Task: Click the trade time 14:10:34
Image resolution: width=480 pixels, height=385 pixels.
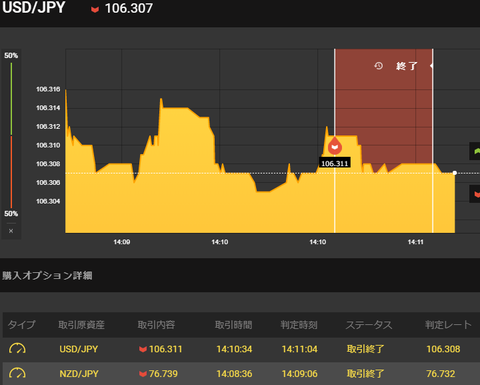Action: point(234,349)
